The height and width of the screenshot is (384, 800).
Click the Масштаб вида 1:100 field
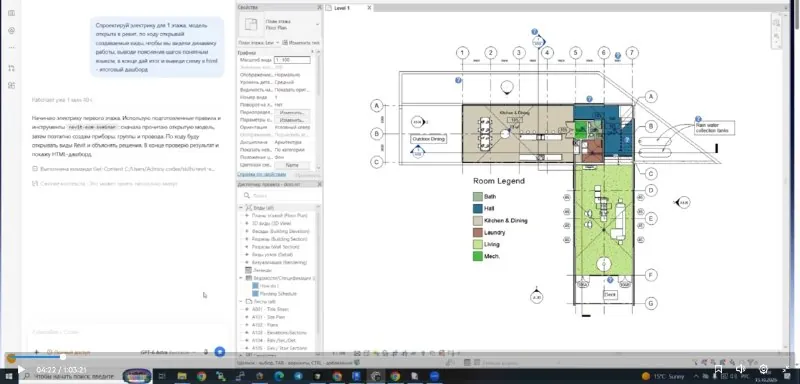[292, 60]
